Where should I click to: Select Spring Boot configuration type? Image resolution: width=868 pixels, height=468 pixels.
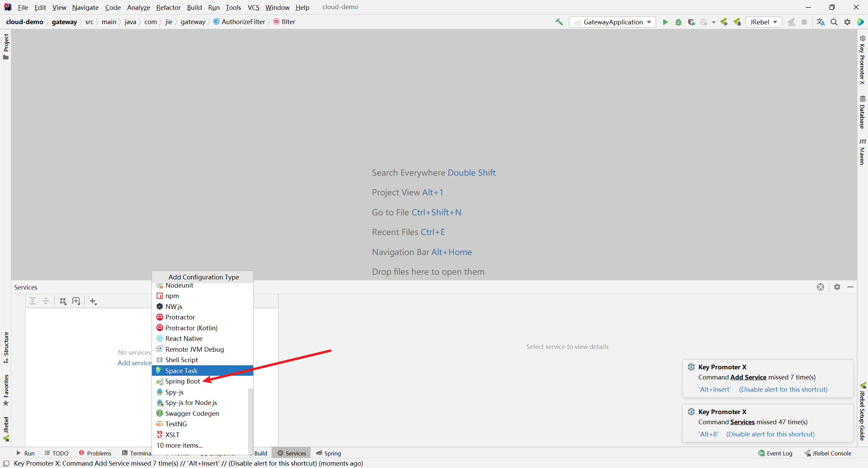pos(182,381)
